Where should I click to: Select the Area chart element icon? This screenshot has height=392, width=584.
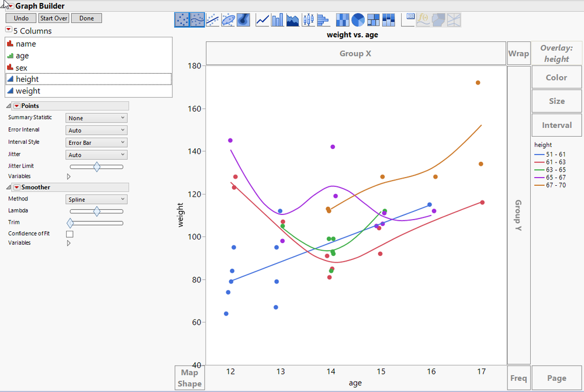click(293, 20)
